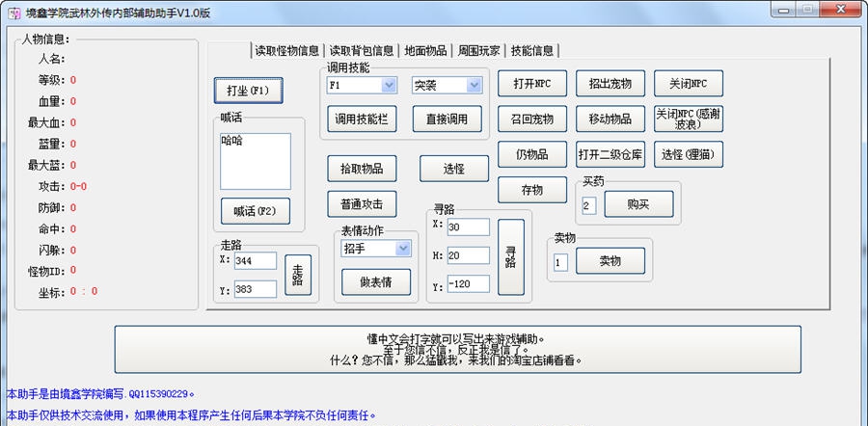Open the 技能信息 tab

point(532,51)
